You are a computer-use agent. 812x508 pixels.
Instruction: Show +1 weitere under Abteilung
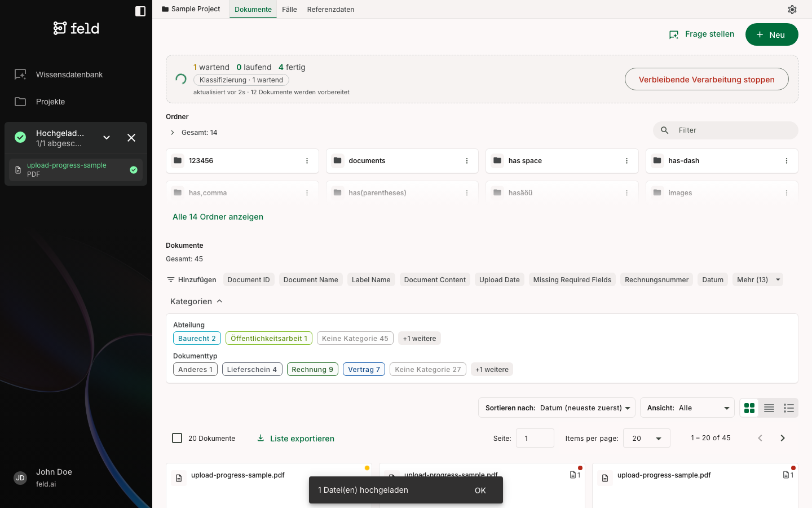420,339
